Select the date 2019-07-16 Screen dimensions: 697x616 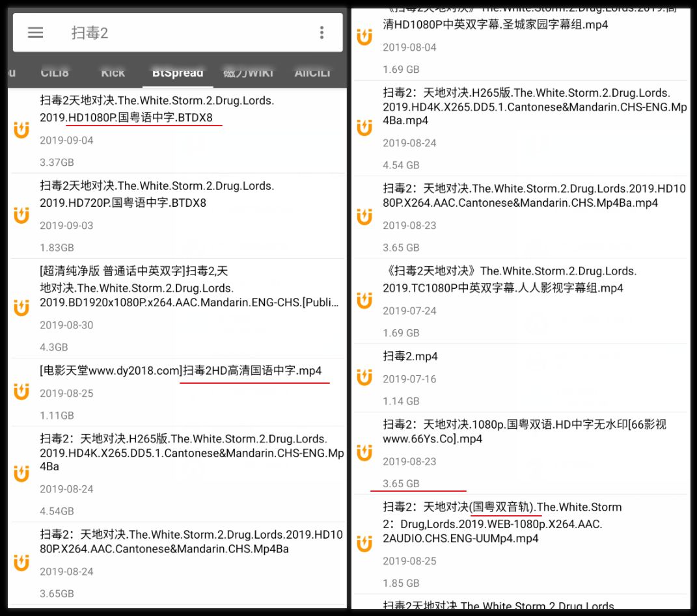click(409, 380)
